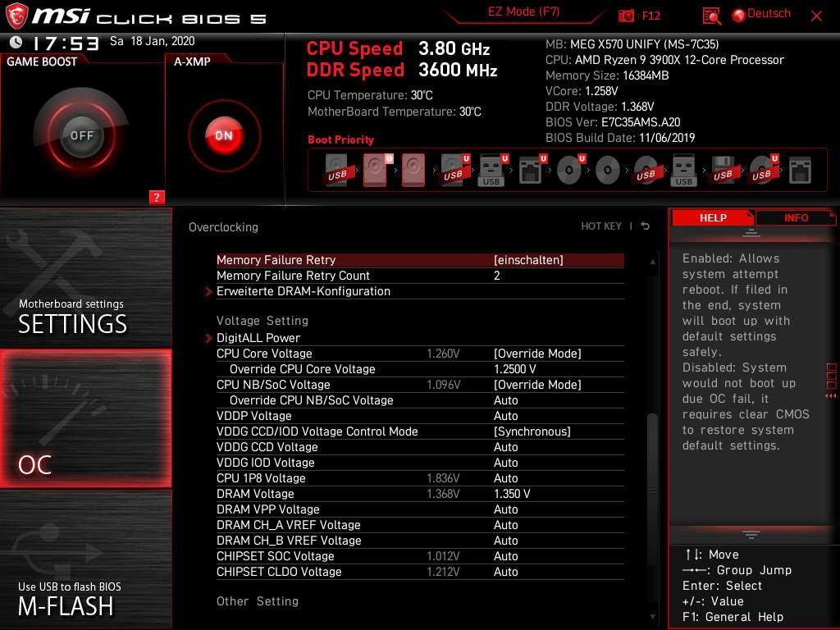Switch to the HELP tab
840x630 pixels.
coord(713,217)
